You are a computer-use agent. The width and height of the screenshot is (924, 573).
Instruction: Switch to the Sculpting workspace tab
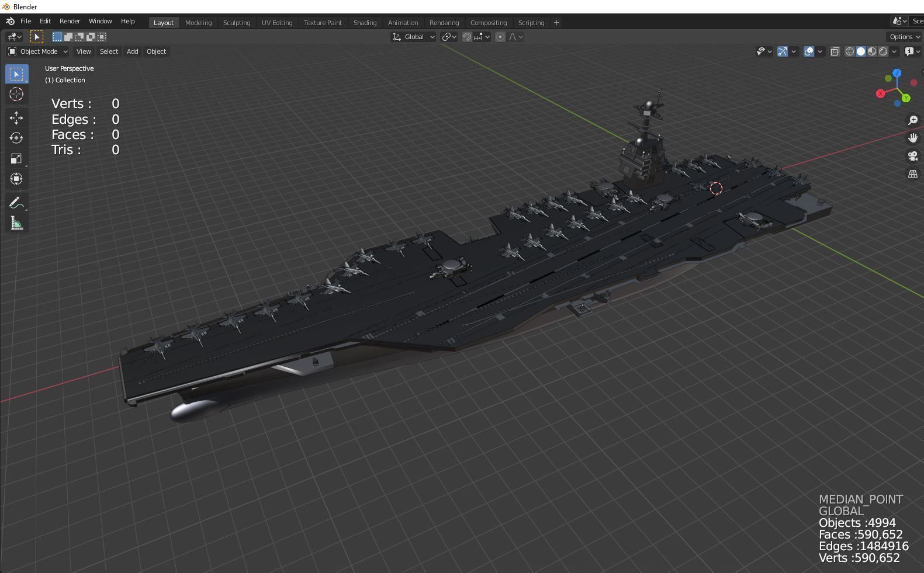pos(237,23)
